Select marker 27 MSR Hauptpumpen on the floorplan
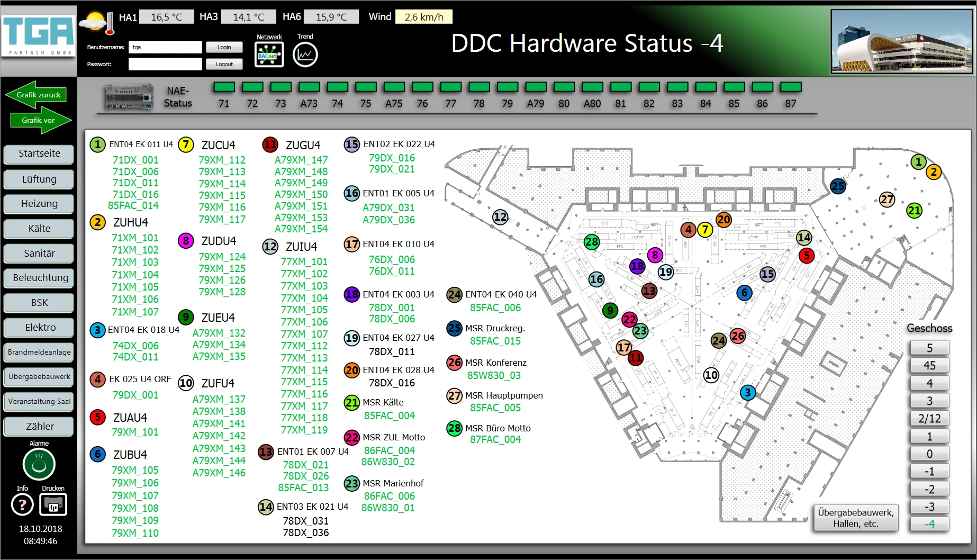Viewport: 977px width, 560px height. (x=887, y=200)
